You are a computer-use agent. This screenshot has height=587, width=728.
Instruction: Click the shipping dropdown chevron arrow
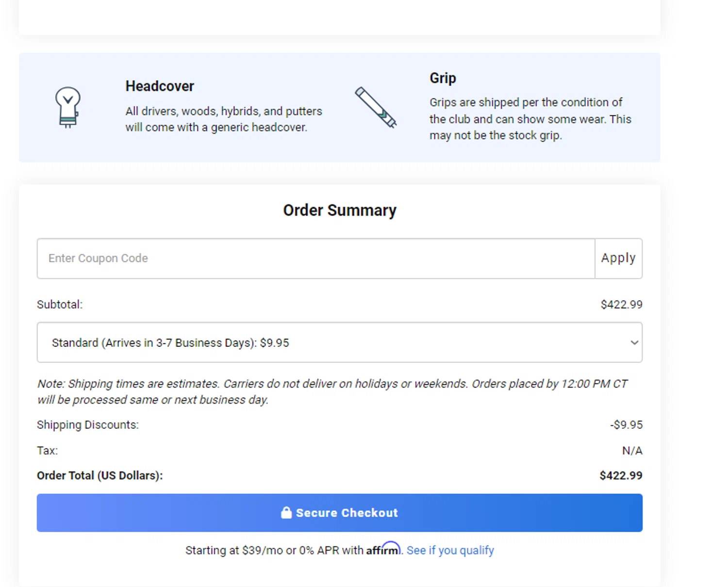pos(634,342)
